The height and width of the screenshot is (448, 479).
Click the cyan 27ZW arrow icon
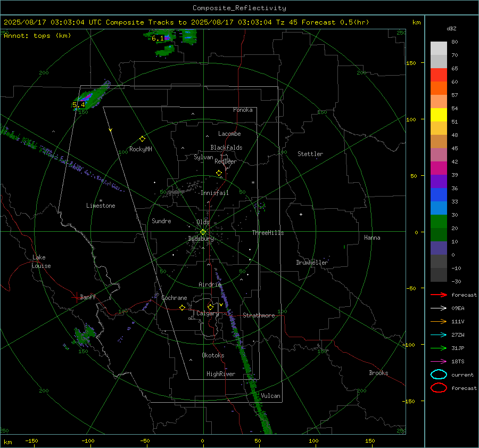[x=439, y=335]
